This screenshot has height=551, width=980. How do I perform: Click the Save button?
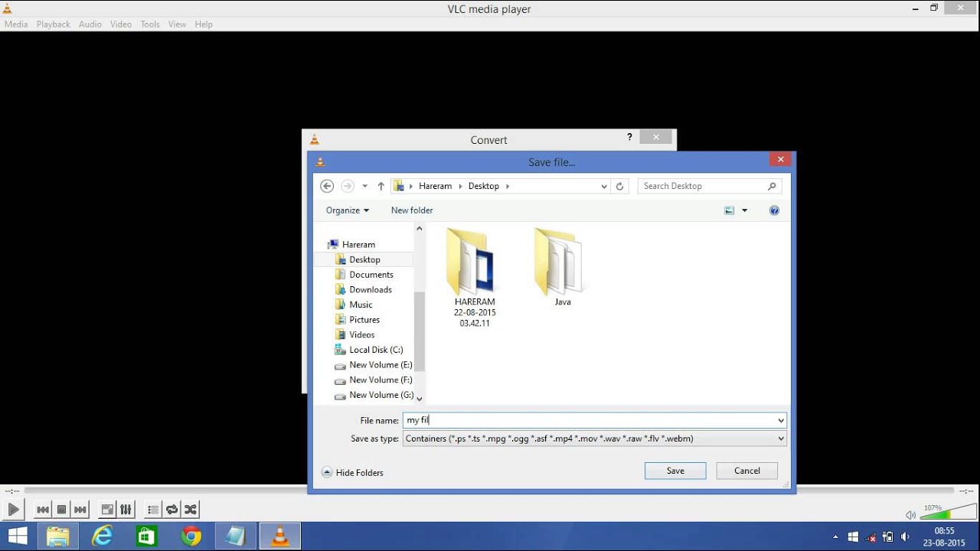click(675, 471)
